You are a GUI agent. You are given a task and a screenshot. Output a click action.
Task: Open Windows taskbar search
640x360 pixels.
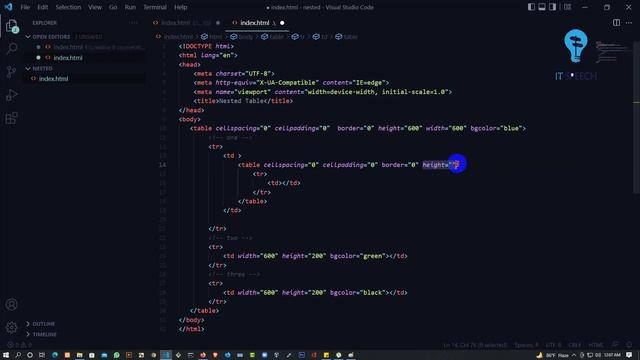[18, 355]
